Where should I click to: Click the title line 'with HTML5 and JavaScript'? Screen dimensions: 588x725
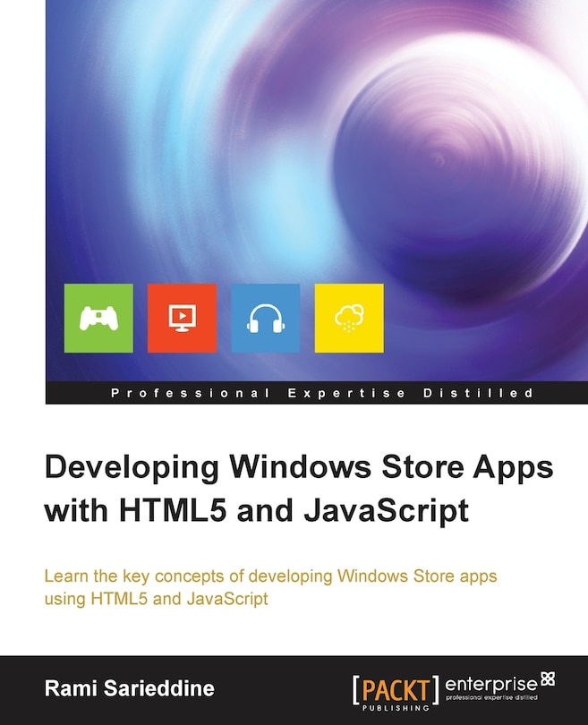[x=257, y=511]
